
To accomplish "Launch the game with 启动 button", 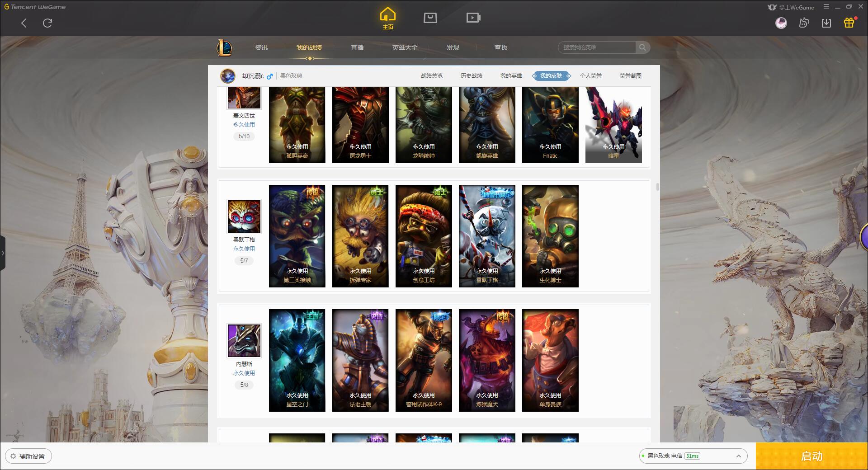I will coord(812,456).
